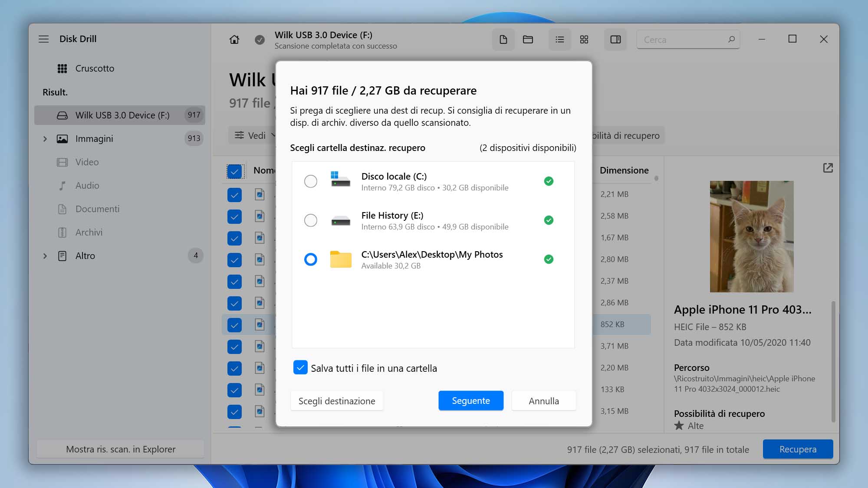Click the 3,71 MB size cell
Viewport: 868px width, 488px height.
[614, 346]
